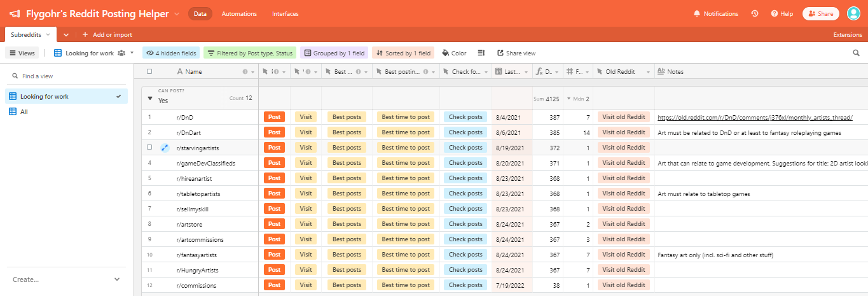
Task: Expand the Create section chevron
Action: [x=117, y=279]
